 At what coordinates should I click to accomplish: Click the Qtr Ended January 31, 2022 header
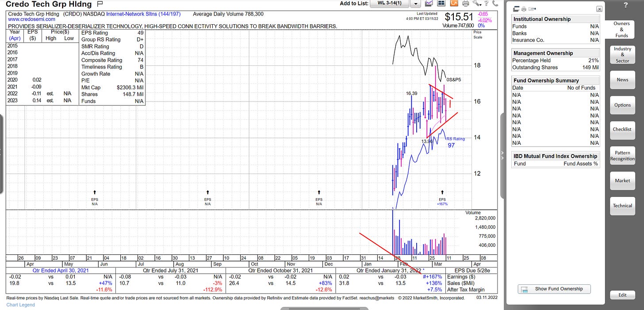coord(390,270)
